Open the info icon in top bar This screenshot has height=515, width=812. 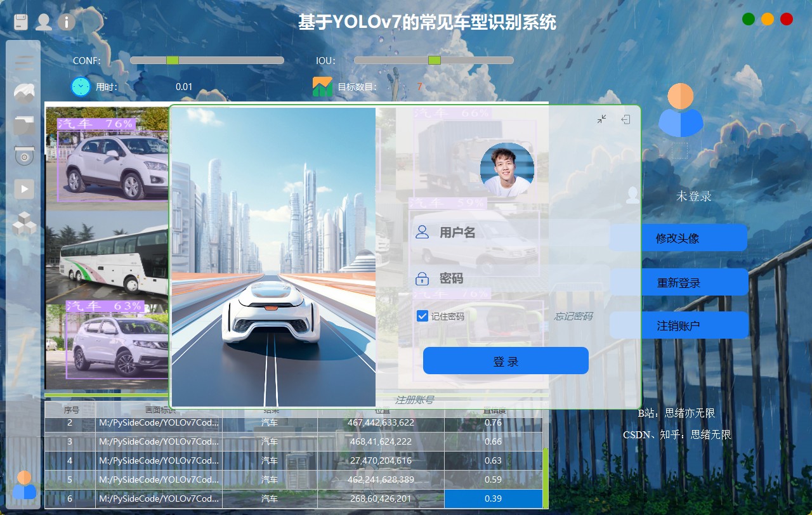click(67, 22)
